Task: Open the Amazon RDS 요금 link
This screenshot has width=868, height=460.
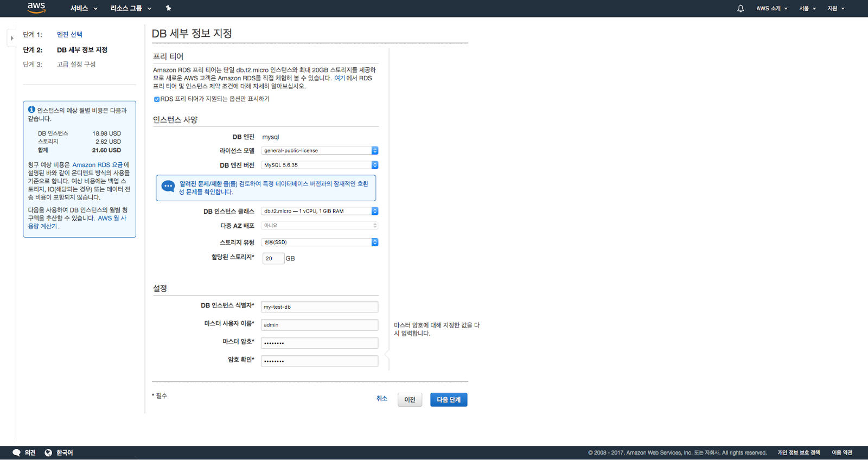Action: coord(98,165)
